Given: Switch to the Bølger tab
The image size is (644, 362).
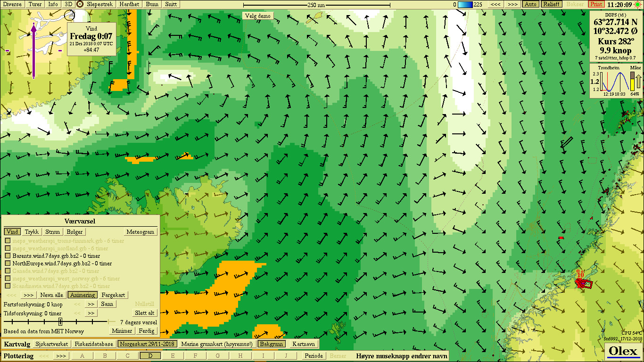Looking at the screenshot, I should 74,232.
